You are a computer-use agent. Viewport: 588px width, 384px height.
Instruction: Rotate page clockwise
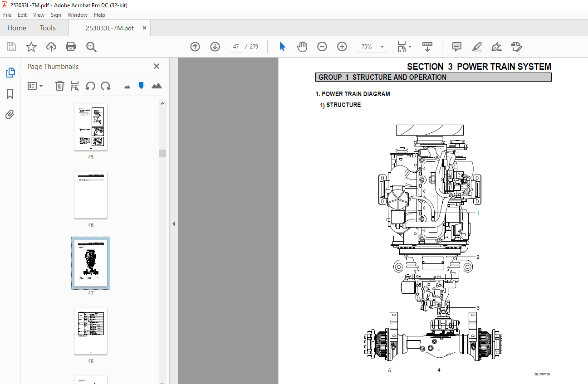(106, 86)
